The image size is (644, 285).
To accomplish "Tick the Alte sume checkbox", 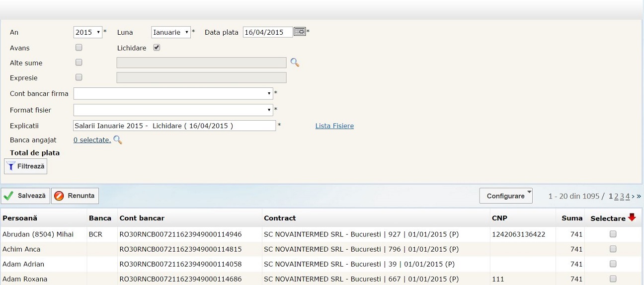I will 79,63.
